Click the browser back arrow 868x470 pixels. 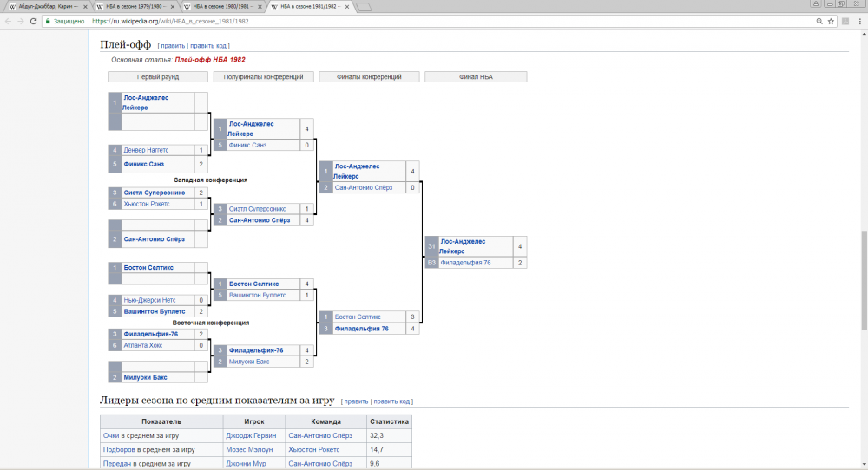pyautogui.click(x=8, y=21)
